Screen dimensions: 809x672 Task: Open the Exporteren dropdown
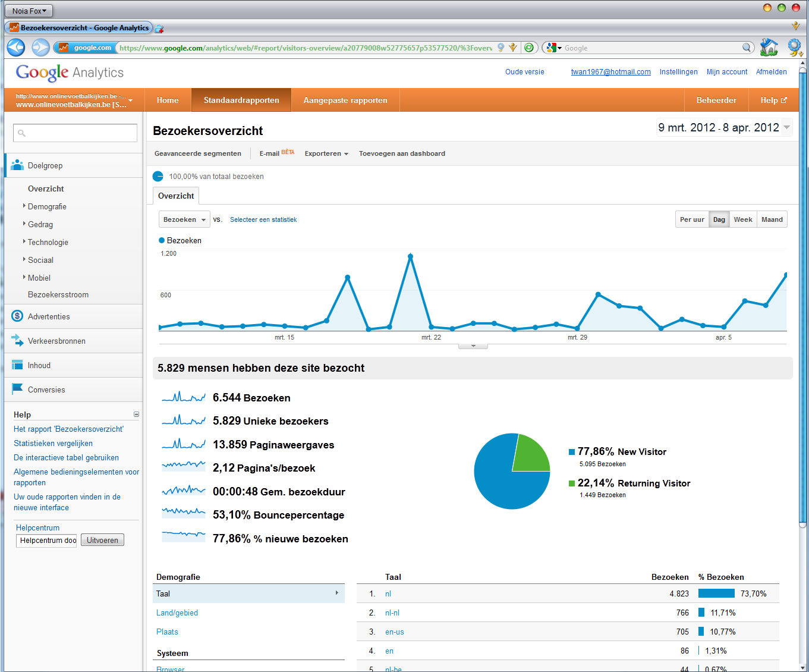(x=326, y=153)
